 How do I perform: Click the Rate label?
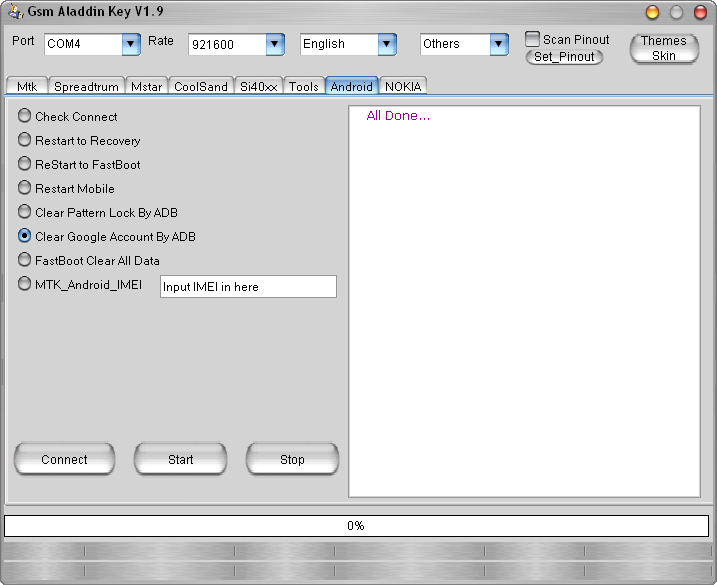[x=161, y=41]
